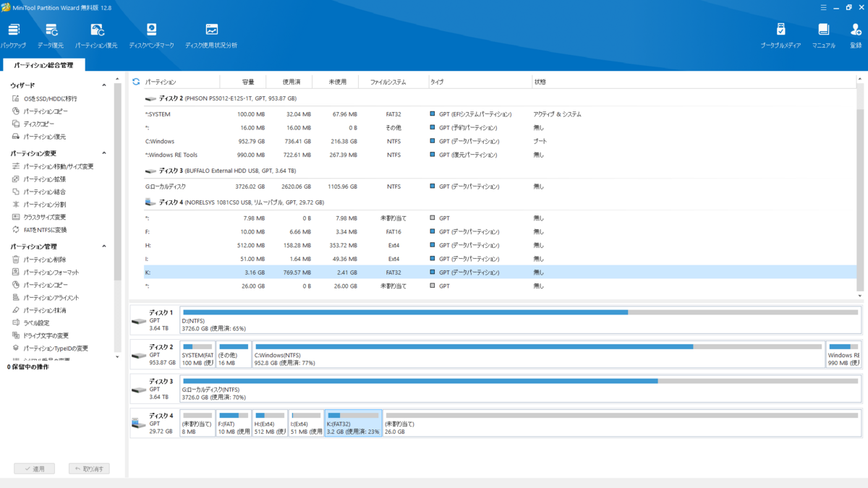Choose パーティション拡張 in the sidebar

pyautogui.click(x=38, y=179)
